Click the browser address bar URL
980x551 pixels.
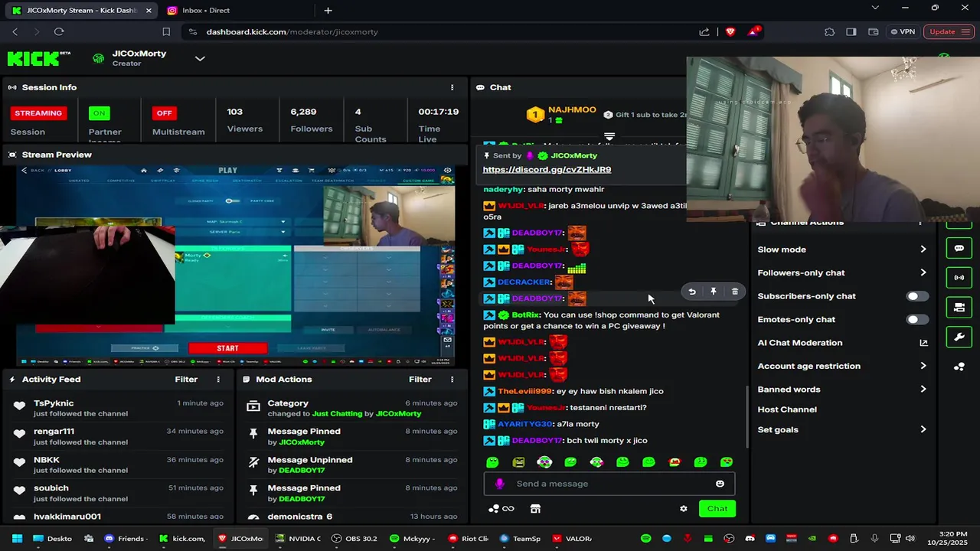click(292, 31)
